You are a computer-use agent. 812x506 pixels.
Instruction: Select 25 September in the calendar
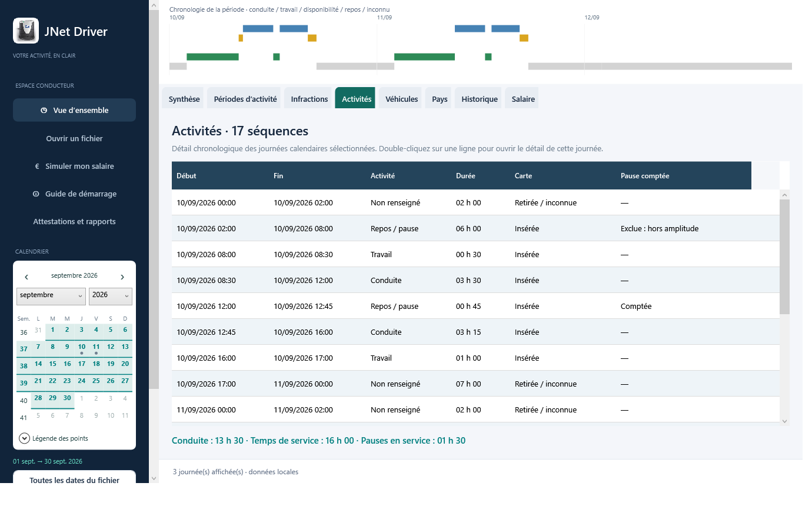[x=96, y=381]
